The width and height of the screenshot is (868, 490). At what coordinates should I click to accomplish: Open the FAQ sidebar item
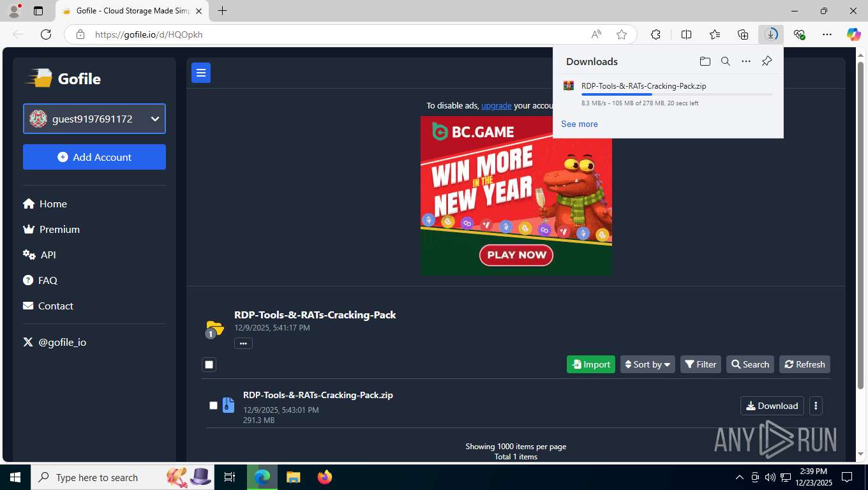40,280
